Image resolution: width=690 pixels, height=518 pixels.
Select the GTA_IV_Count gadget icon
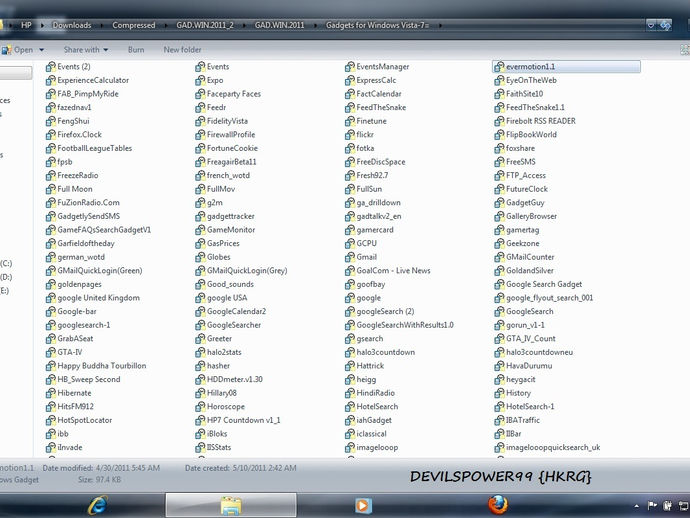tap(499, 338)
